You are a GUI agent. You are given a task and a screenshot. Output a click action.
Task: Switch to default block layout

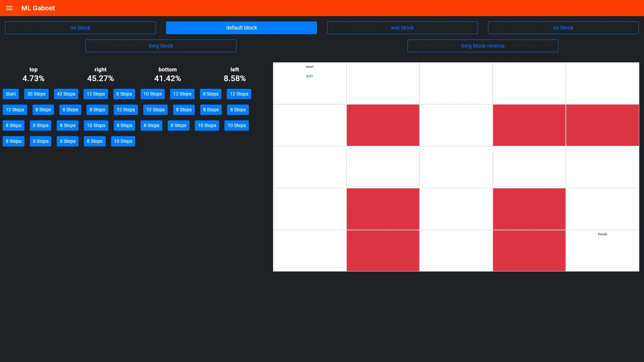(x=241, y=28)
